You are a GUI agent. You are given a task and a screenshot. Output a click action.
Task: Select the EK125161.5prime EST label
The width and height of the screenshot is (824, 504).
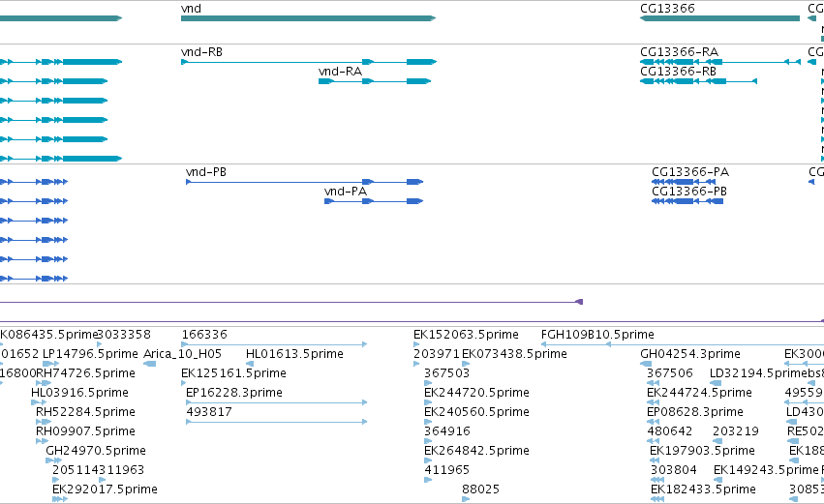click(233, 373)
